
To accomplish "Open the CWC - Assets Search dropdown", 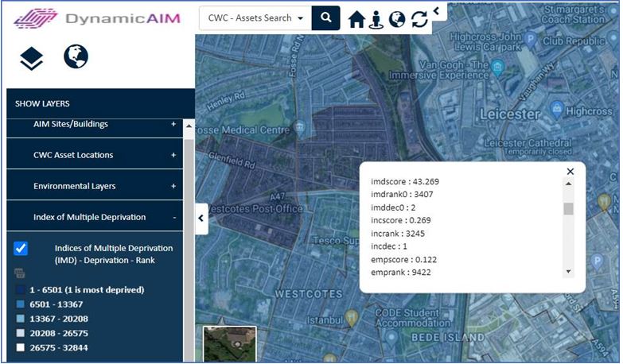I will click(255, 17).
